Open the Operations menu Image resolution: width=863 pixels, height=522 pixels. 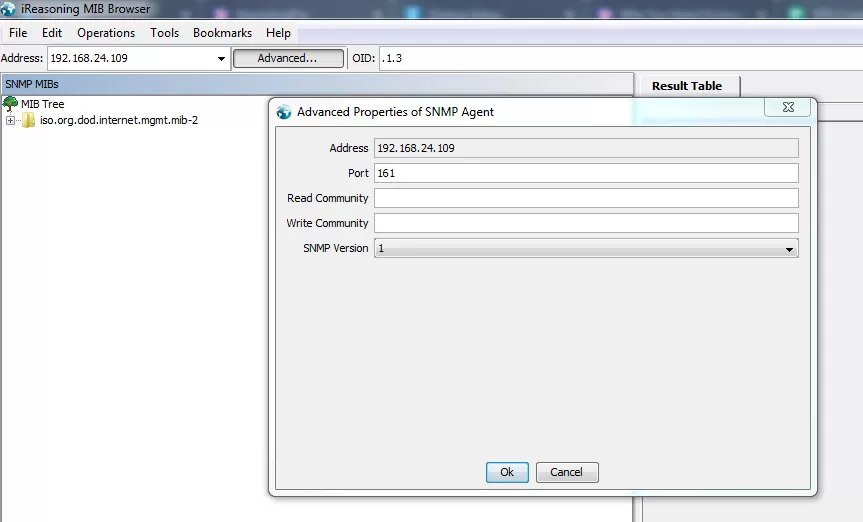(106, 33)
